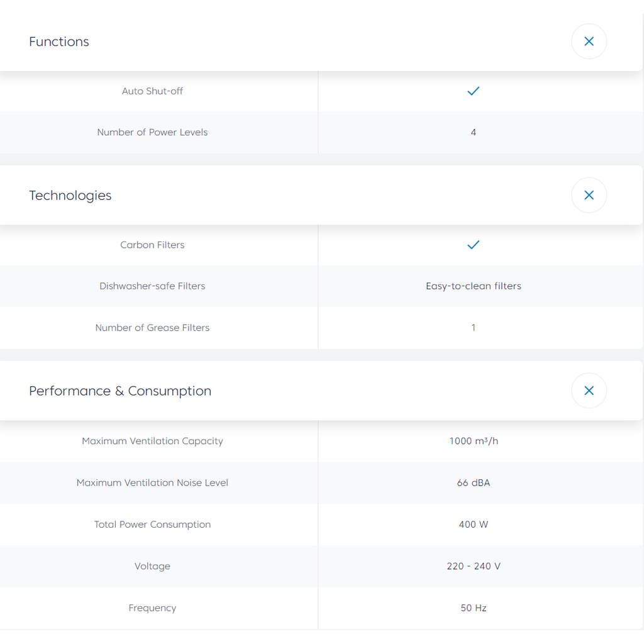Collapse Performance & Consumption via X icon
Viewport: 644px width, 644px height.
(589, 391)
